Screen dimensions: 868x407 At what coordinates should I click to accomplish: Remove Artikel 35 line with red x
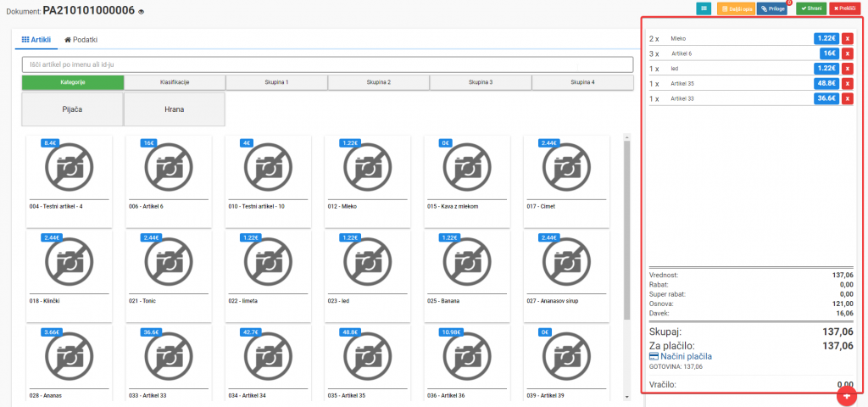coord(848,84)
